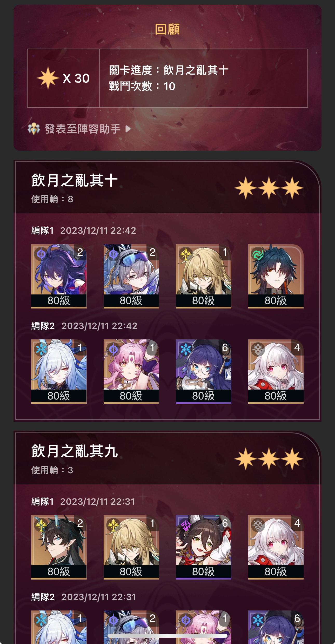Select Jingliu portrait in 其十 team 2
This screenshot has height=644, width=335.
click(x=59, y=371)
